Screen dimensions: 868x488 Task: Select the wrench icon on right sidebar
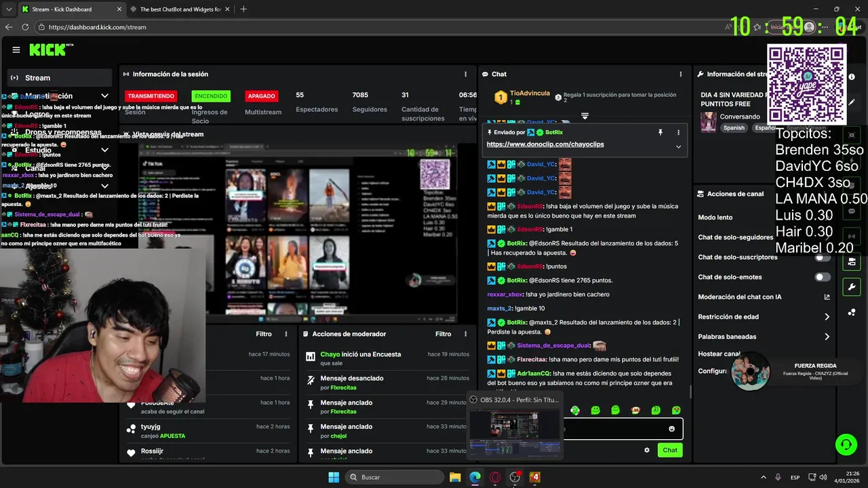click(x=852, y=287)
